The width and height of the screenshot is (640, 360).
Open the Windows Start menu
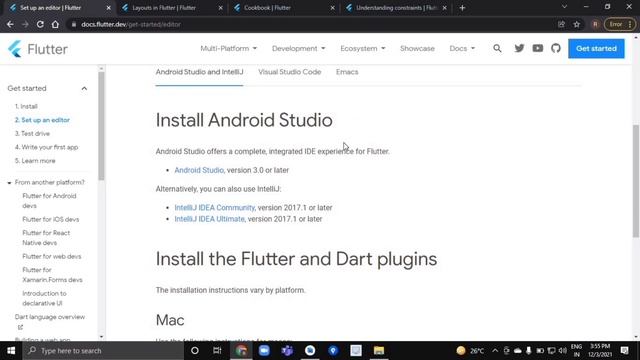click(x=11, y=351)
